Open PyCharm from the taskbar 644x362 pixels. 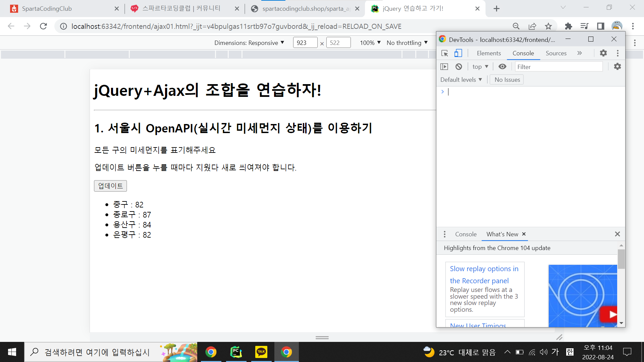[236, 352]
